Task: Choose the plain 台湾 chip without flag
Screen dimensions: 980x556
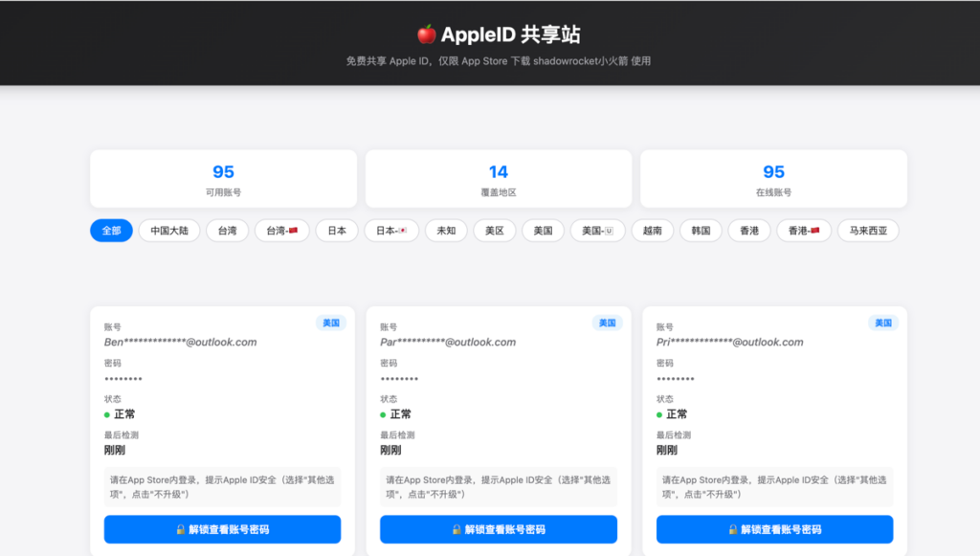Action: tap(228, 231)
